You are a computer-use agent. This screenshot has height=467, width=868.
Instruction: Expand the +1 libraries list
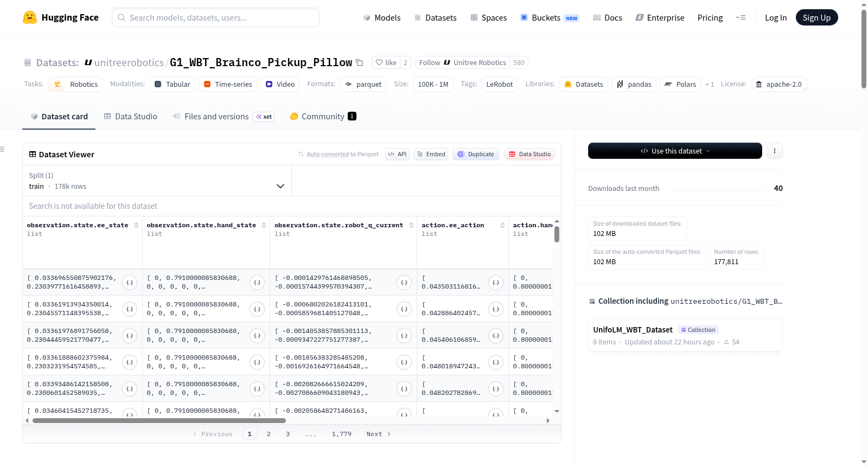[x=709, y=84]
